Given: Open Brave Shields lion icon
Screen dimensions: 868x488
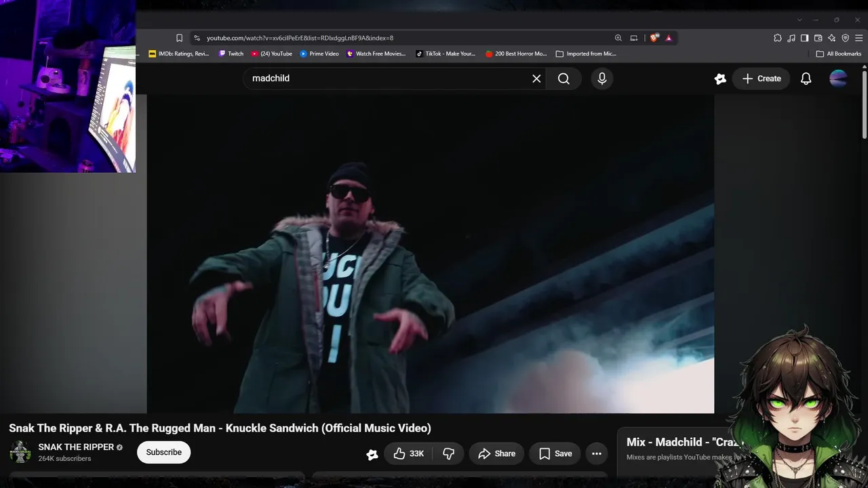Looking at the screenshot, I should click(x=654, y=38).
